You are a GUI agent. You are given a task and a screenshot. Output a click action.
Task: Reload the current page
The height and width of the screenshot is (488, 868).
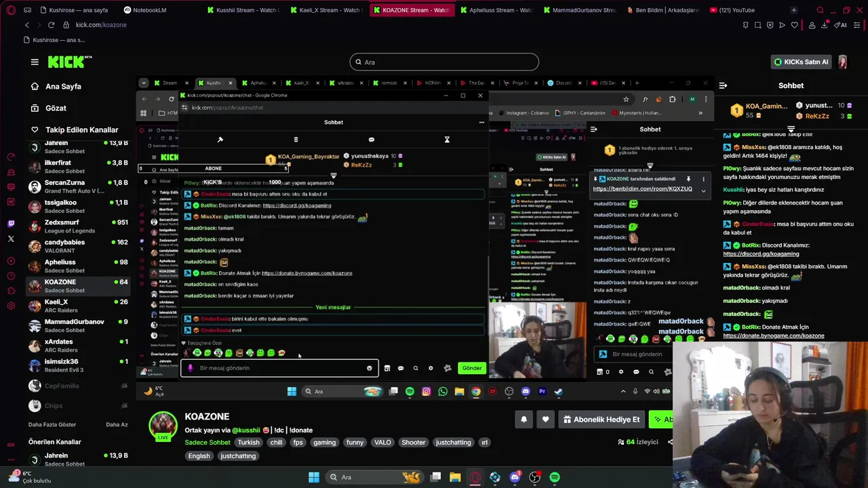(51, 25)
